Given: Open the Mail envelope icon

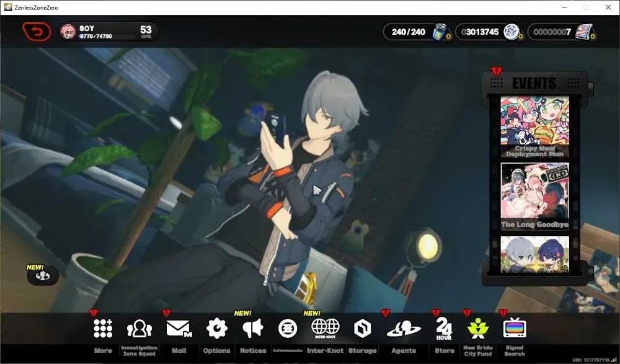Looking at the screenshot, I should (179, 329).
